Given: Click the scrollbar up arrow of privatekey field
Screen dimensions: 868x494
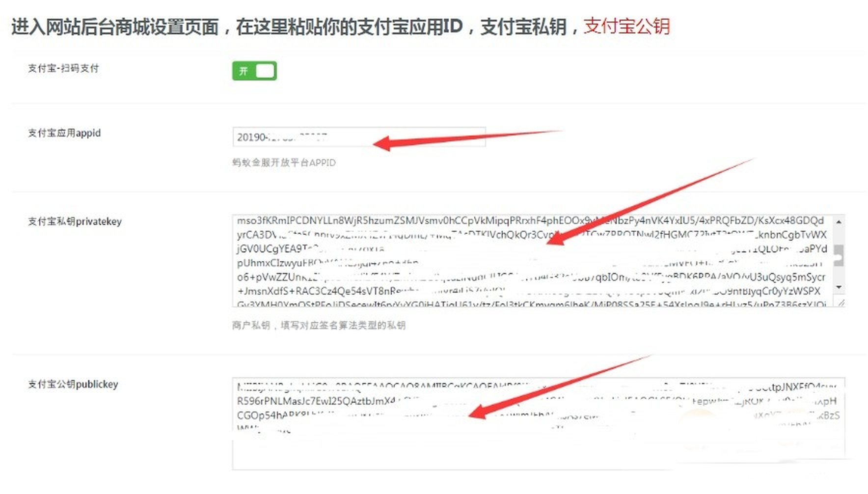Looking at the screenshot, I should [839, 222].
